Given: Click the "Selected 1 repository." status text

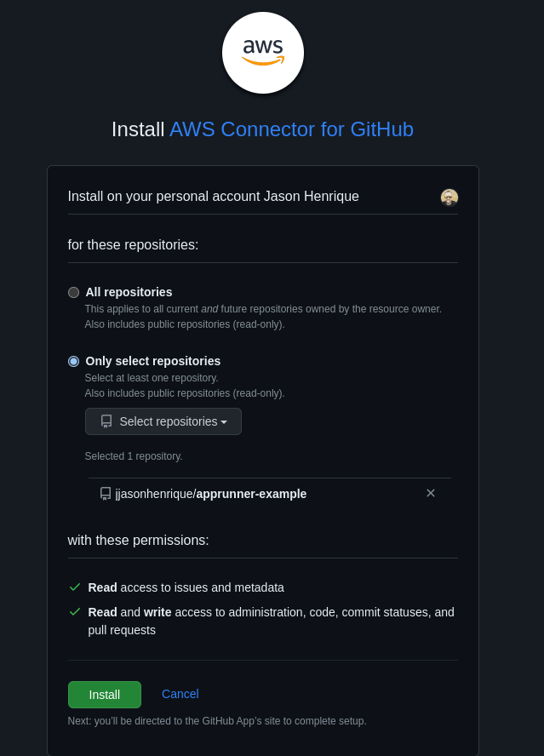Looking at the screenshot, I should pyautogui.click(x=134, y=456).
